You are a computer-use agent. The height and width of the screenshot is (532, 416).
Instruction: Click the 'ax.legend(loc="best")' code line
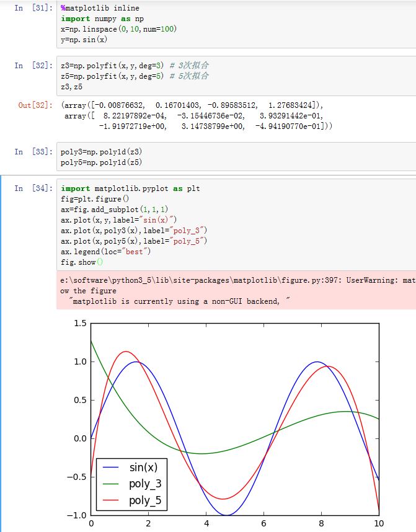[105, 252]
